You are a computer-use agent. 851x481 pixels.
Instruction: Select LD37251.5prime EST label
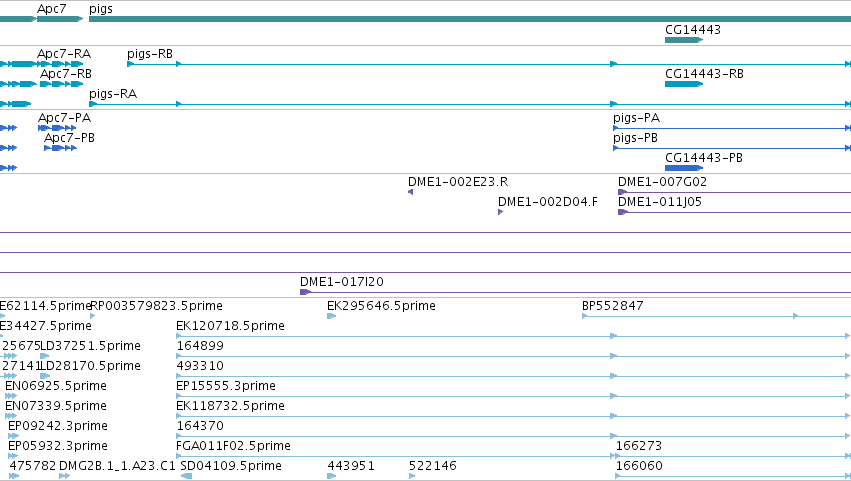[91, 346]
